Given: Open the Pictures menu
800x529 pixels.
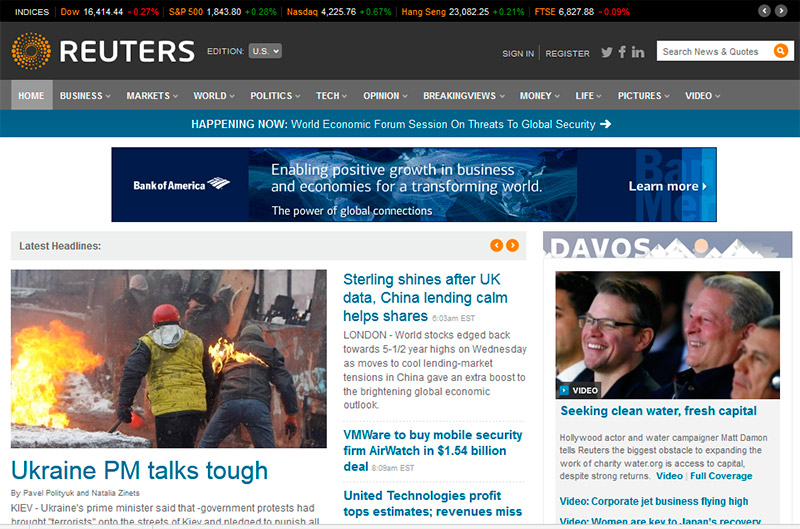Looking at the screenshot, I should [x=643, y=95].
